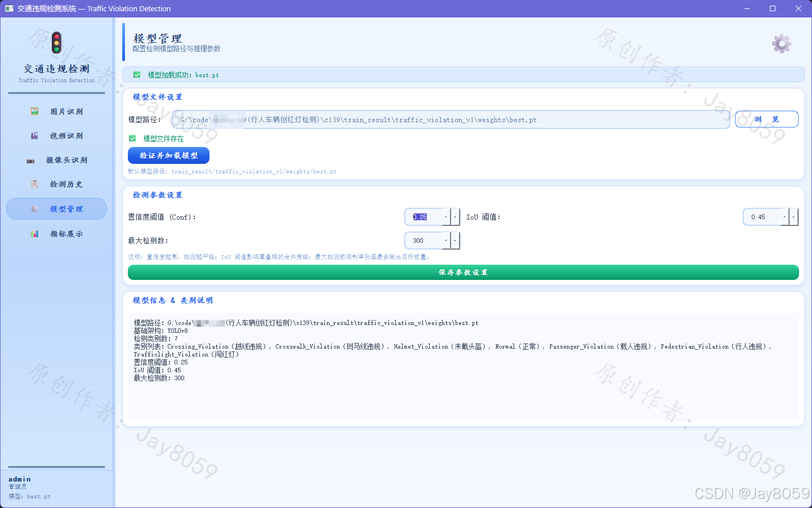Screen dimensions: 812x508
Task: Focus the 模型路径 path input field
Action: point(450,119)
